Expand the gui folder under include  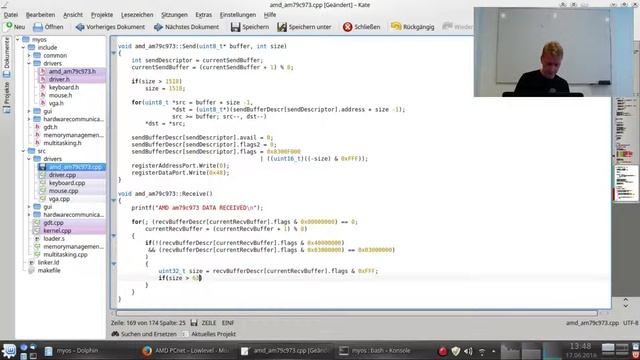pyautogui.click(x=29, y=111)
